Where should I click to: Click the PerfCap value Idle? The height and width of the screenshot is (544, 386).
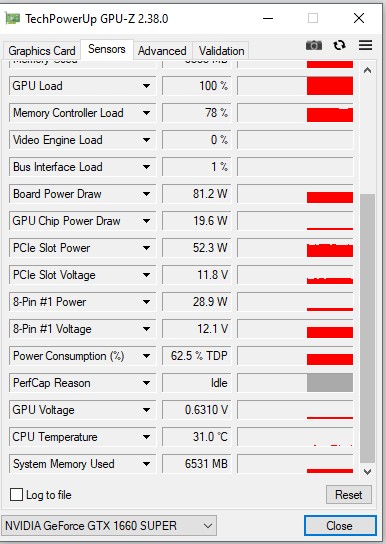[197, 383]
